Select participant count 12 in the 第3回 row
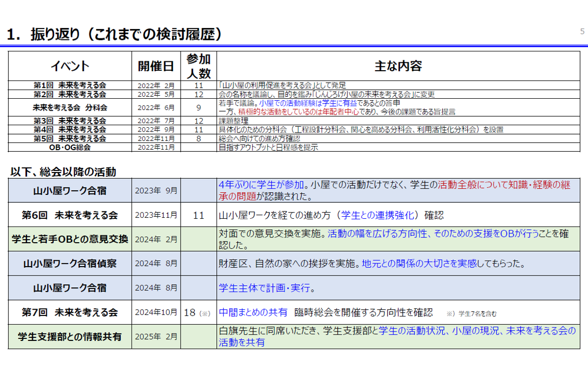This screenshot has height=370, width=588. tap(199, 121)
